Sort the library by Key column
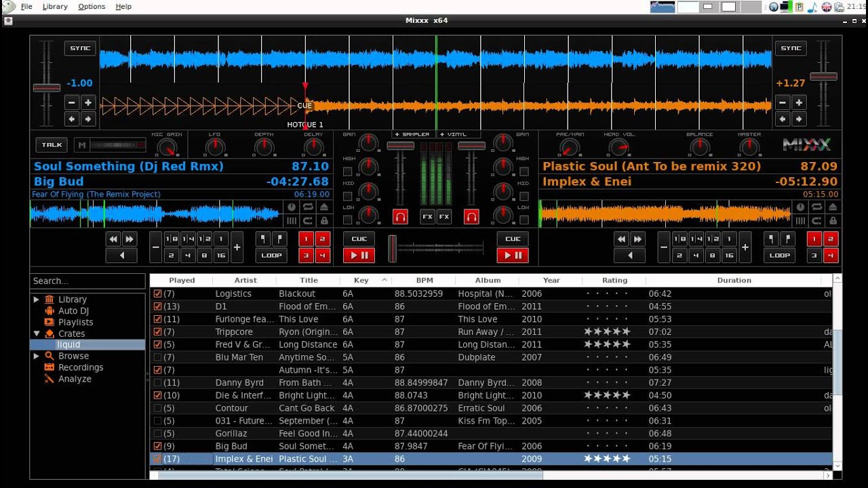The height and width of the screenshot is (488, 868). tap(366, 280)
